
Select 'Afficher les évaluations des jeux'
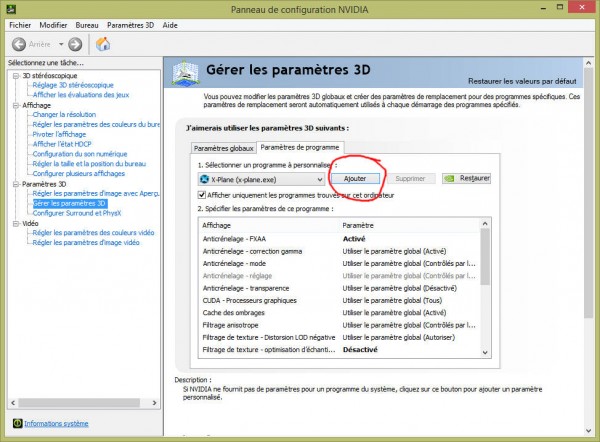[x=81, y=95]
